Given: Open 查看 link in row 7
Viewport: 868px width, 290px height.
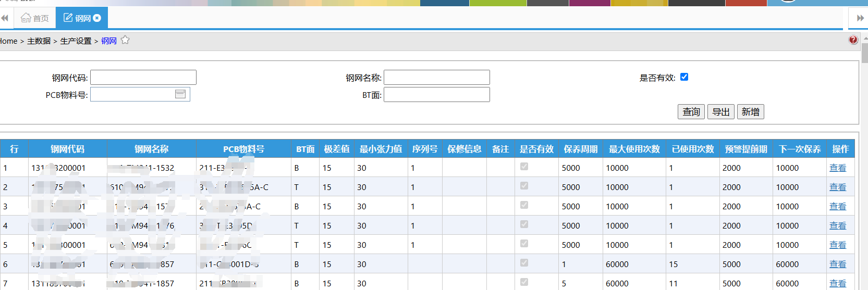Looking at the screenshot, I should 838,283.
